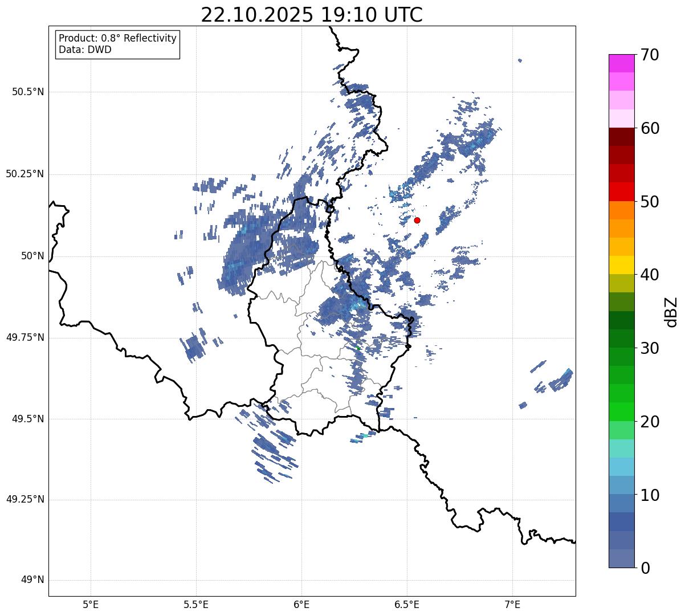
Task: Click the colorbar 70 tick label
Action: (x=650, y=55)
